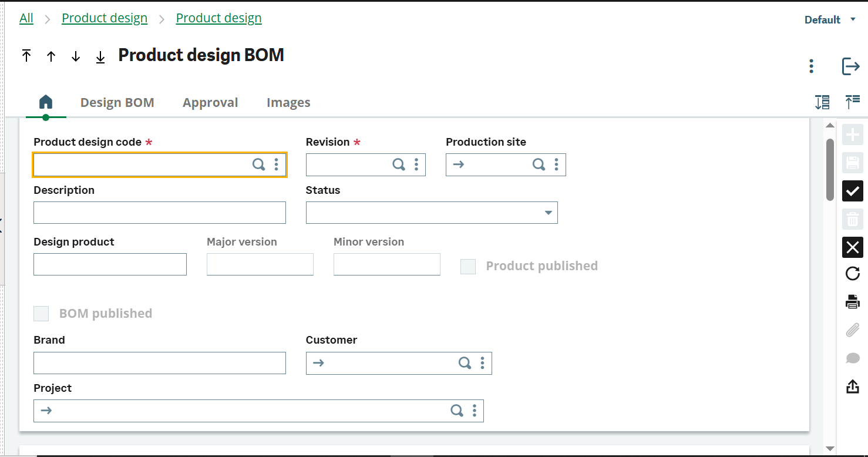Click the Refresh icon in sidebar
This screenshot has width=868, height=457.
[853, 274]
